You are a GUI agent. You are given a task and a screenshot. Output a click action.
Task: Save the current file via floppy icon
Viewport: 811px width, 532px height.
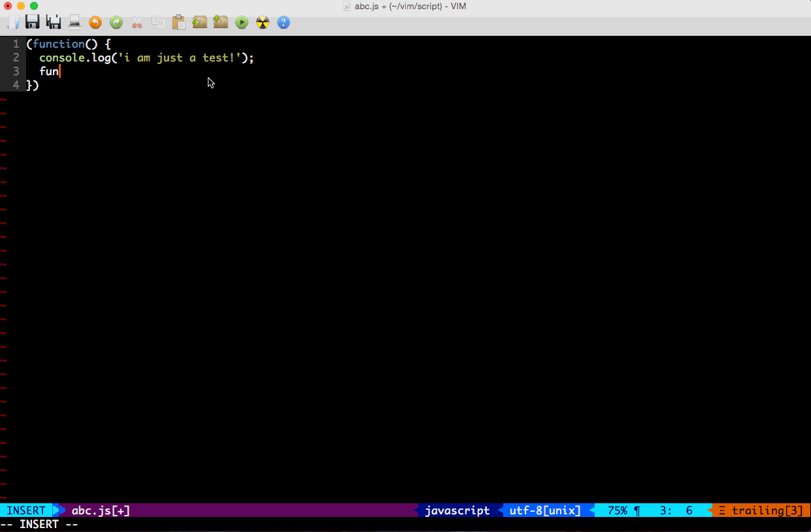pyautogui.click(x=33, y=23)
